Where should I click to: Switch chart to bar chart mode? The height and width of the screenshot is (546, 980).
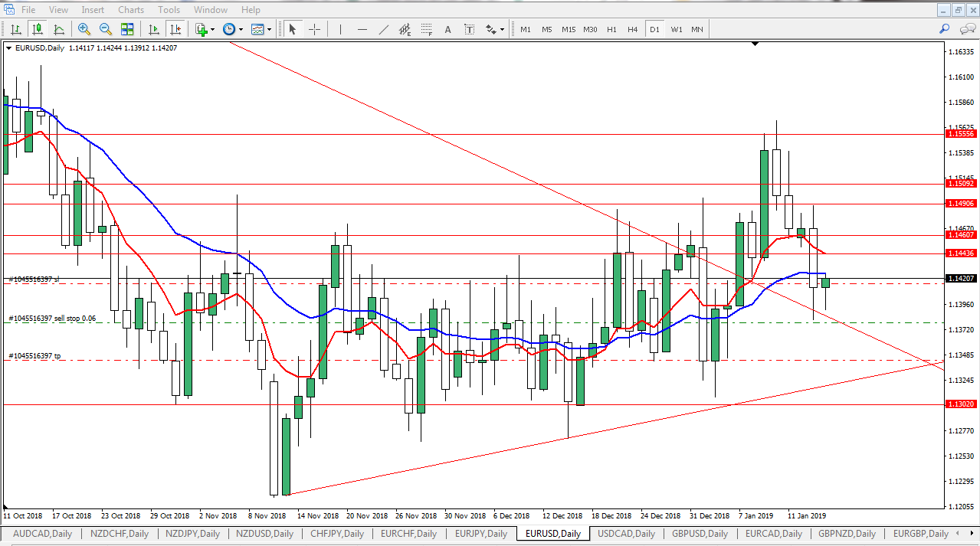15,29
